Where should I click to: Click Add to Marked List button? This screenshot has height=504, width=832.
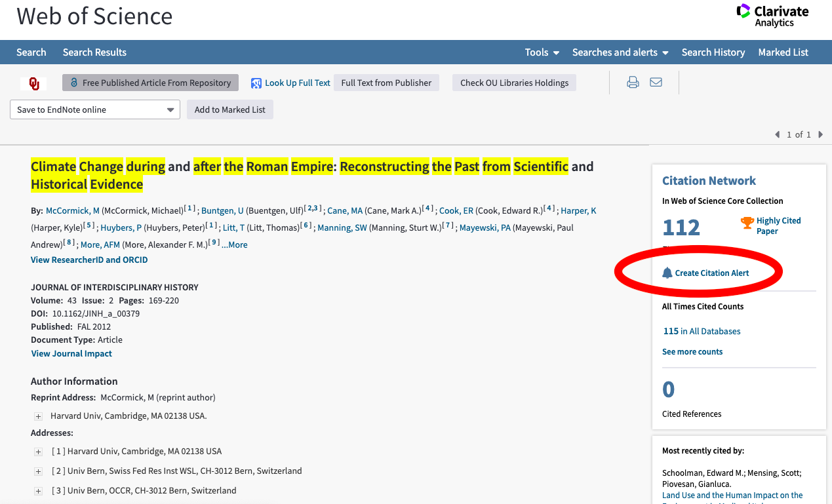229,109
